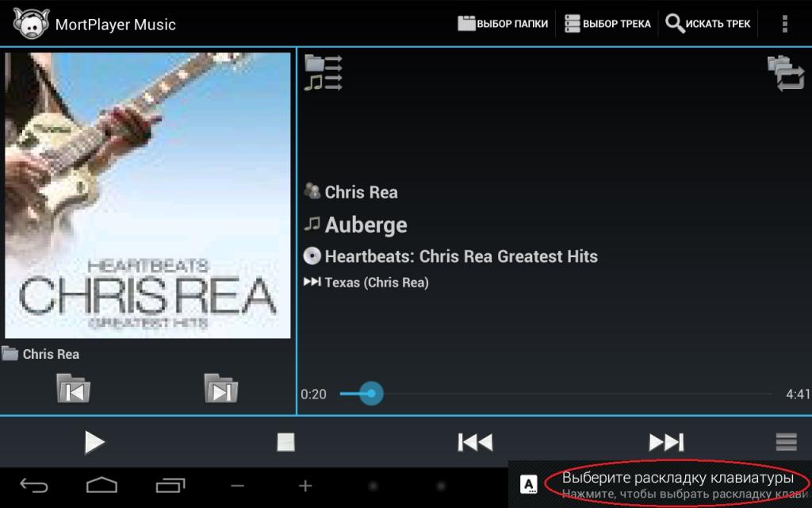This screenshot has width=812, height=508.
Task: Tap the MortPlayer app logo icon
Action: click(x=31, y=24)
